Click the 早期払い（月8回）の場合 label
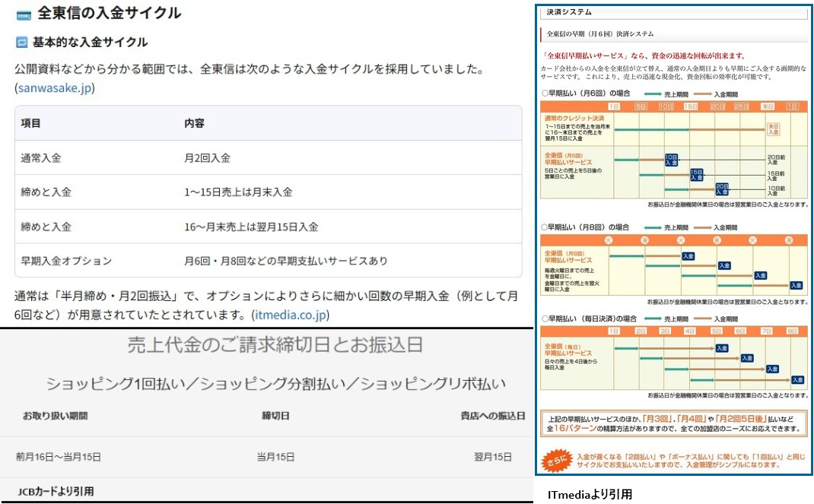This screenshot has height=504, width=814. pyautogui.click(x=585, y=227)
